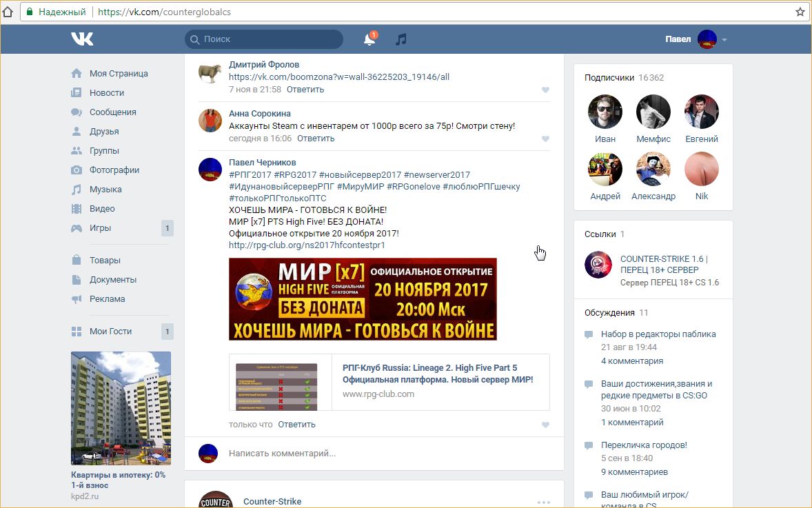Open the Counter-Strike post options ellipsis

(x=544, y=502)
